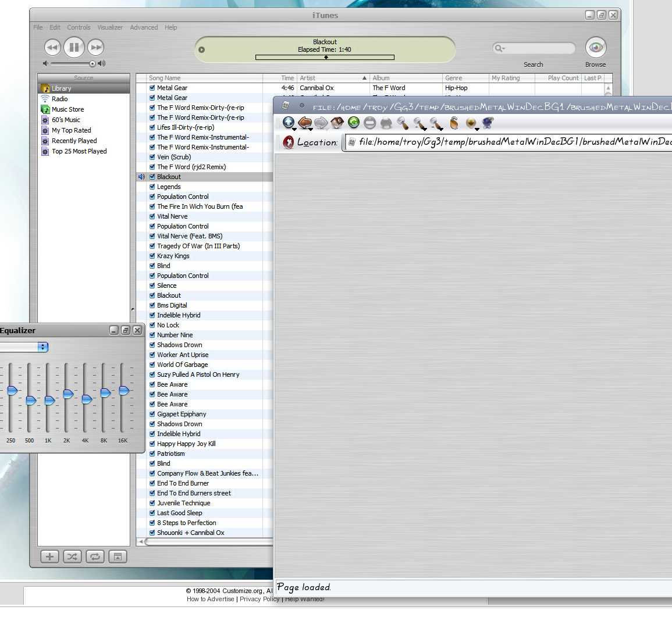Click into the iTunes search field
The width and height of the screenshot is (672, 621).
click(x=534, y=48)
